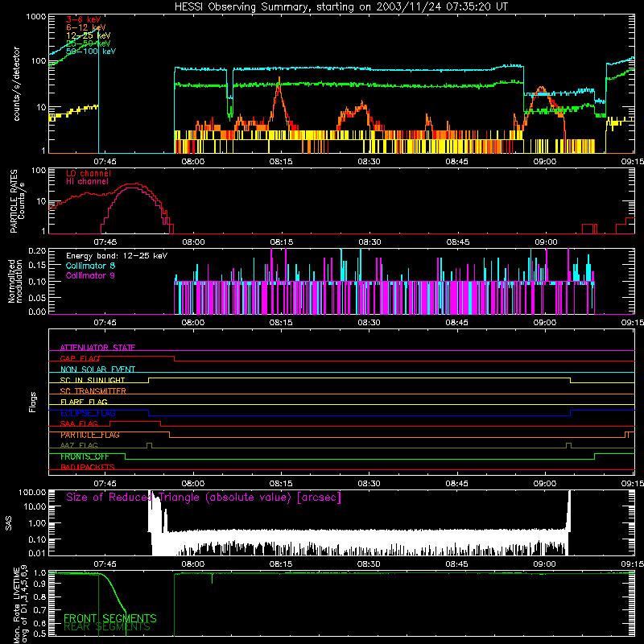Screen dimensions: 644x644
Task: Click the SC_TRANSMITTER flag label
Action: 93,391
